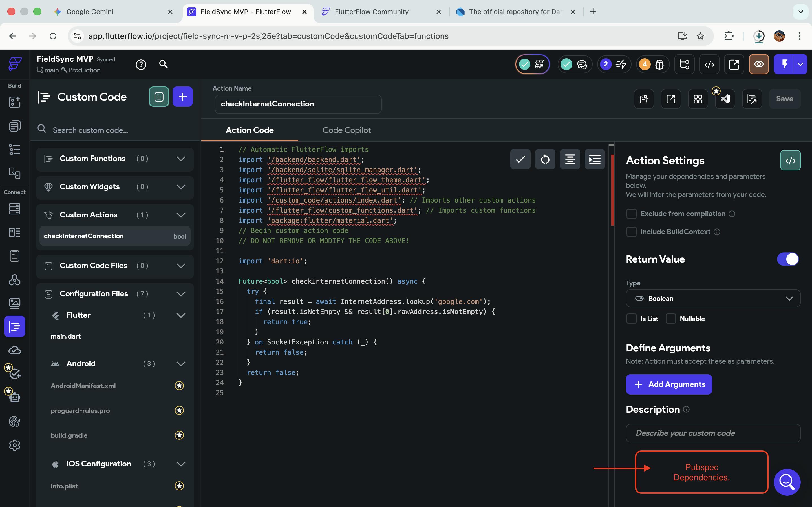Click the Add Arguments button
Viewport: 812px width, 507px height.
click(x=669, y=384)
